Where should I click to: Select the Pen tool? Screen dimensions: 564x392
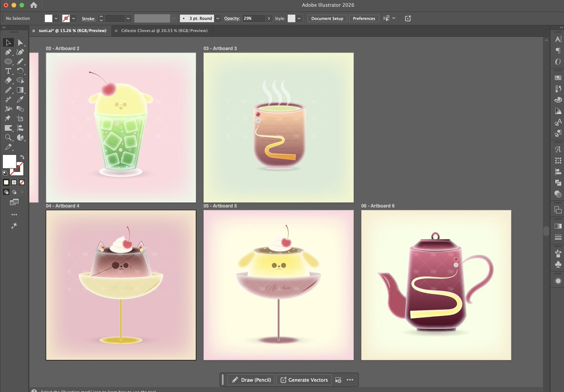point(8,52)
